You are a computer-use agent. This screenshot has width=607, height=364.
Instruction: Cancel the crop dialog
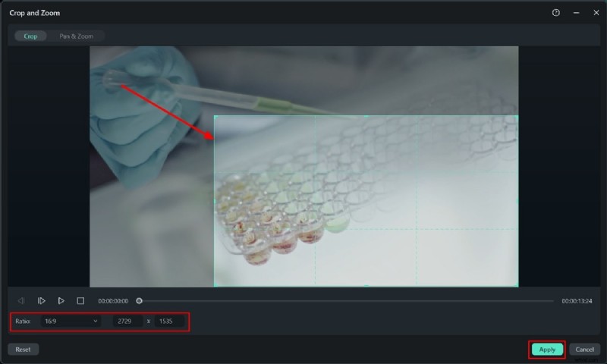pos(584,350)
